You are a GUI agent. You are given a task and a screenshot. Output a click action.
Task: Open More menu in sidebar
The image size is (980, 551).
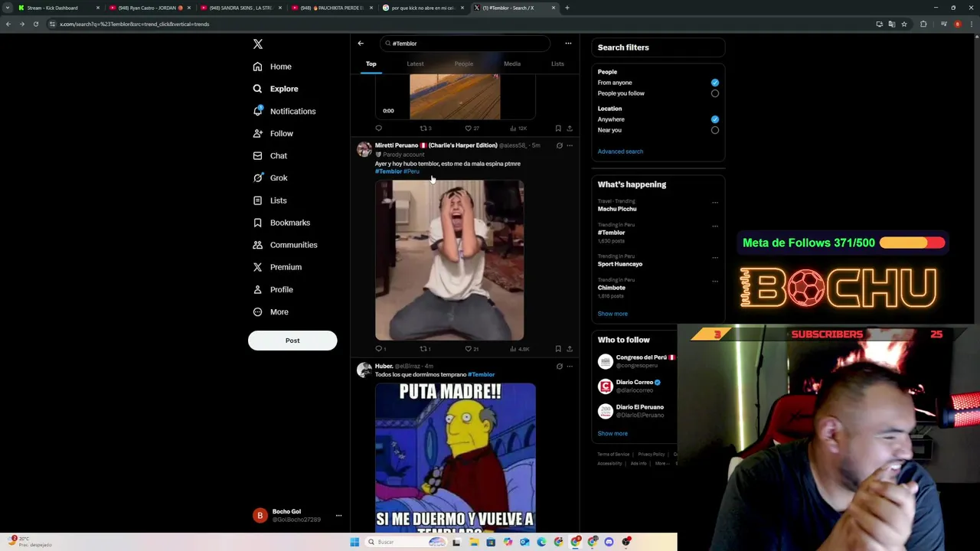pyautogui.click(x=271, y=312)
